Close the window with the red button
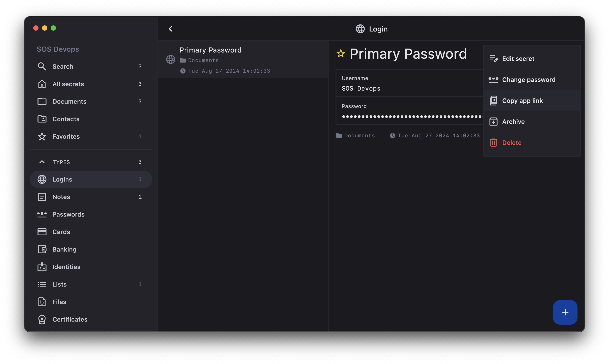 pyautogui.click(x=36, y=28)
